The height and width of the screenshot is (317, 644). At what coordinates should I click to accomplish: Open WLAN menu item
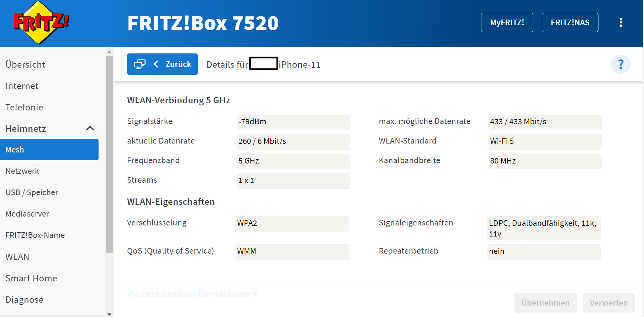pyautogui.click(x=17, y=257)
